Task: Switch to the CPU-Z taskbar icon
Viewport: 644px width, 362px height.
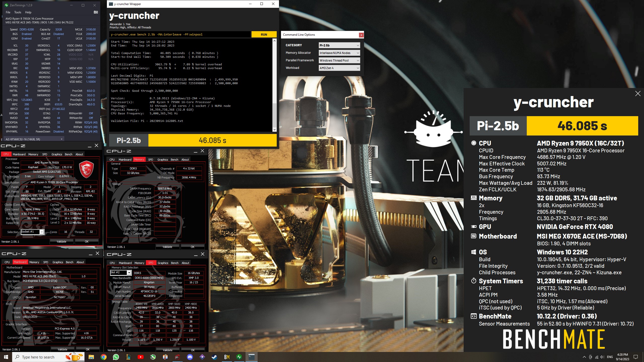Action: 177,357
